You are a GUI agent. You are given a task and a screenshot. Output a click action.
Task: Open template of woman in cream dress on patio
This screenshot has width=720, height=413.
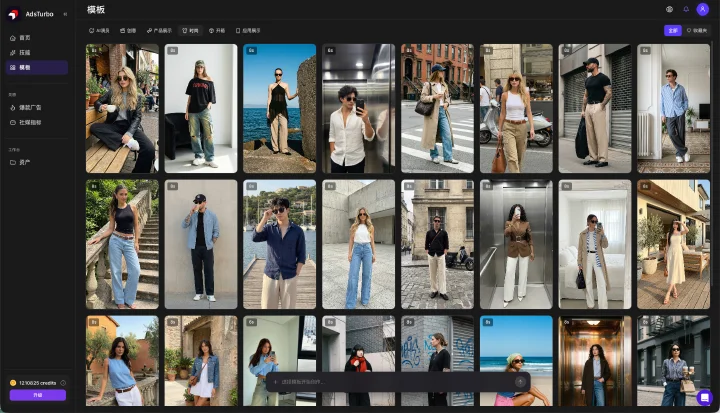[x=674, y=244]
